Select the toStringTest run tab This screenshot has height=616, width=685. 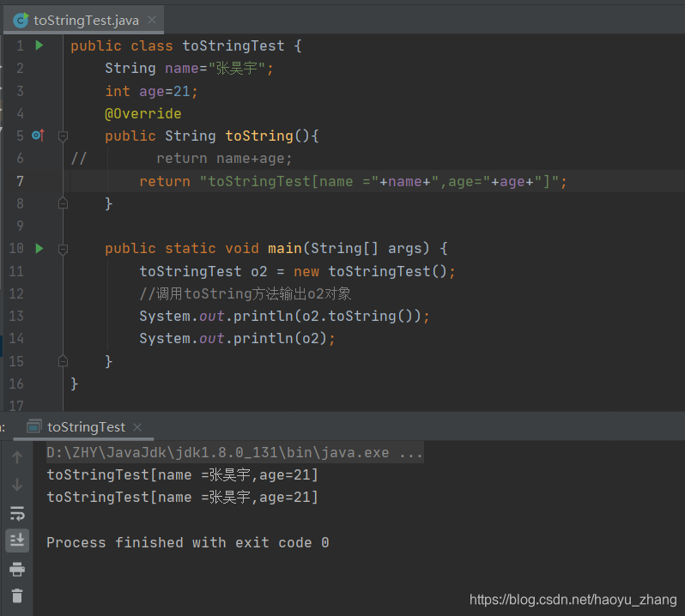[83, 427]
